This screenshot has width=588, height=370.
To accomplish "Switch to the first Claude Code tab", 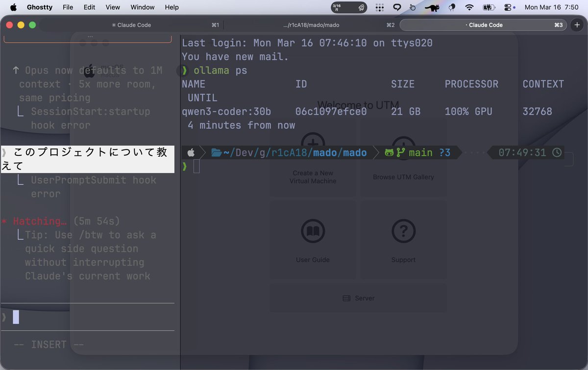I will (131, 25).
